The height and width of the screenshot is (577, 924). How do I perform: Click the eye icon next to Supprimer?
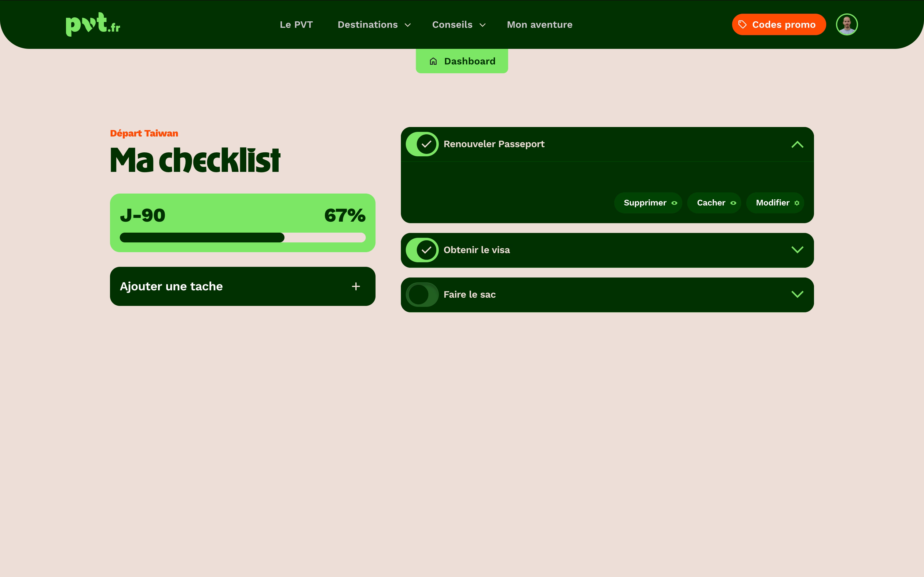coord(674,203)
